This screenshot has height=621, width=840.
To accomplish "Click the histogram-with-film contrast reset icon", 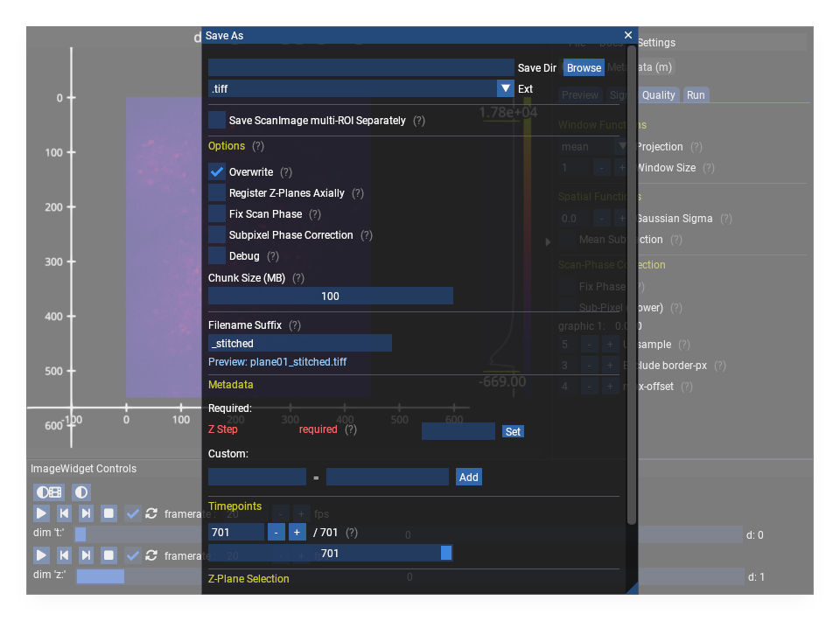I will pos(49,492).
